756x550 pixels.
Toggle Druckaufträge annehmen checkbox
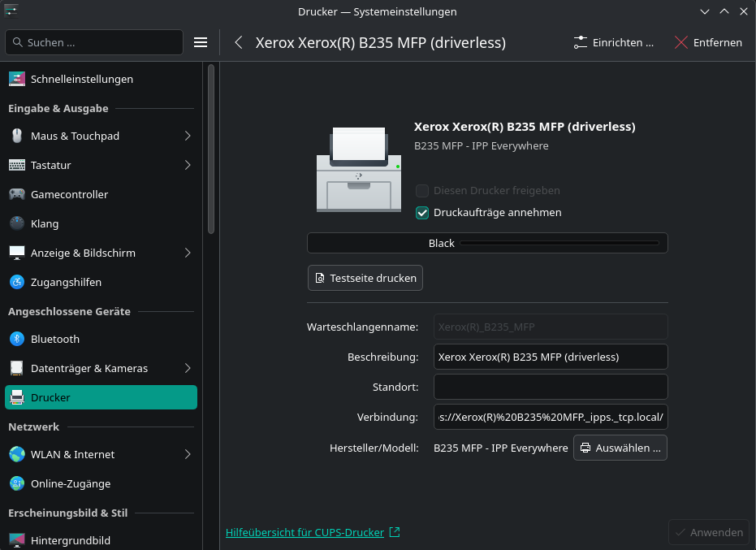pos(422,213)
